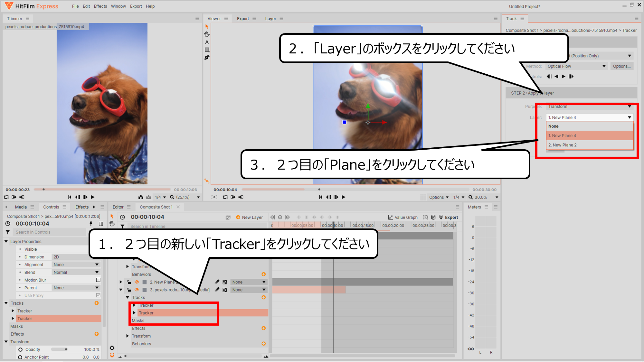Toggle motion blur pen on layer 2
644x362 pixels.
pos(217,282)
